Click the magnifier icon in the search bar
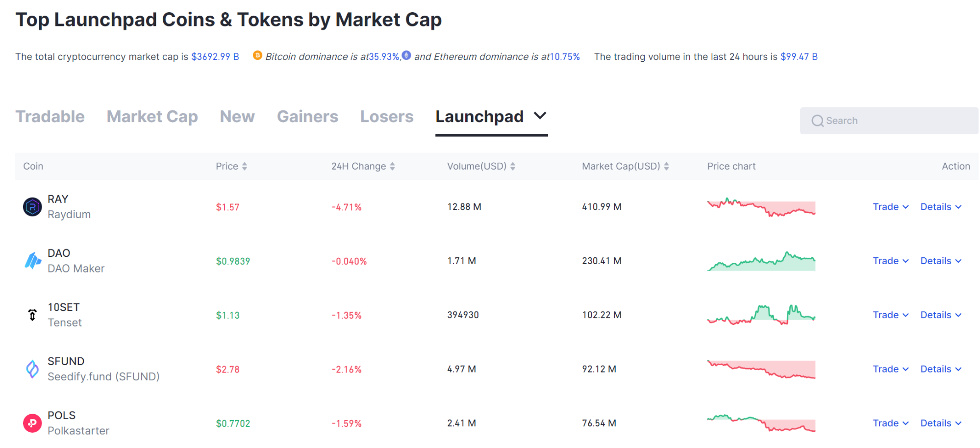This screenshot has width=980, height=448. [x=817, y=120]
